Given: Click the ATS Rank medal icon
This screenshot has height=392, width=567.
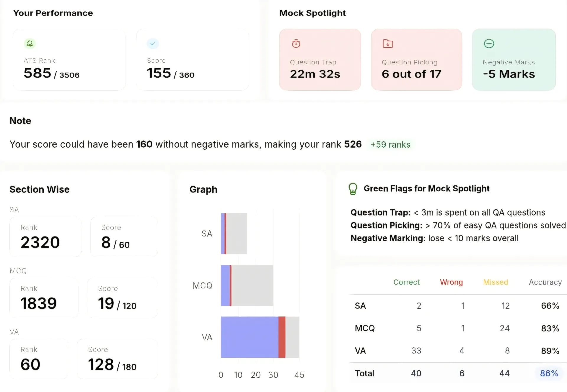Looking at the screenshot, I should point(30,44).
